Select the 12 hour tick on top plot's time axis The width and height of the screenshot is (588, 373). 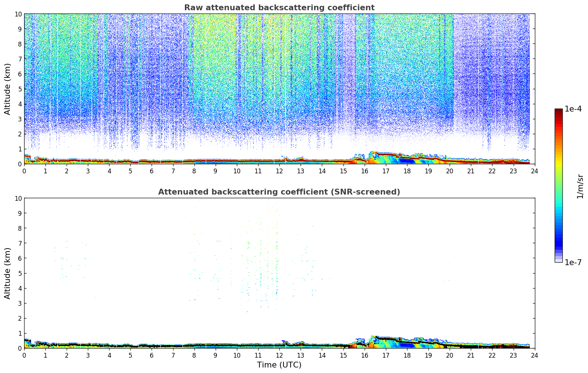[x=279, y=171]
